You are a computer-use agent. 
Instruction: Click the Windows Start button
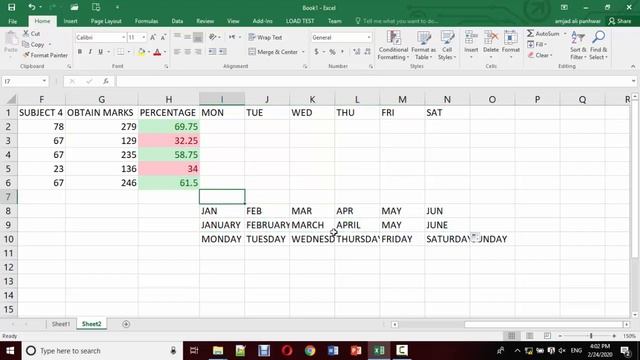coord(10,351)
